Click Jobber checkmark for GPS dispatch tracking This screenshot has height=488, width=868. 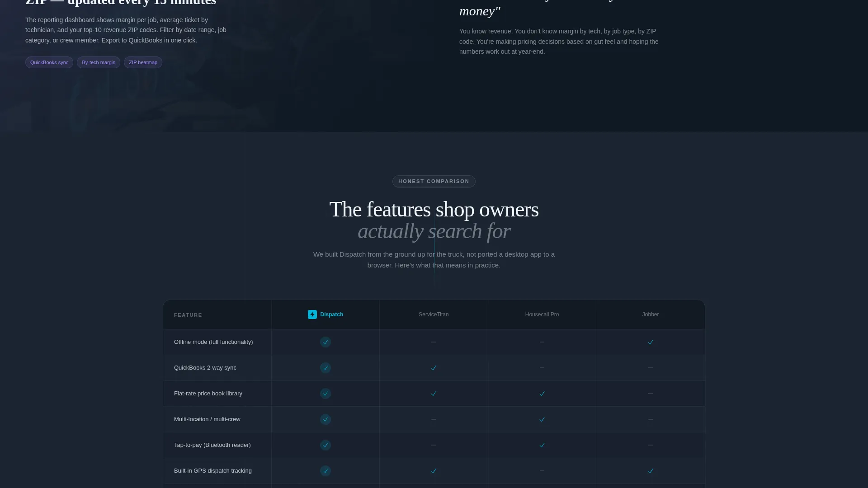point(651,471)
